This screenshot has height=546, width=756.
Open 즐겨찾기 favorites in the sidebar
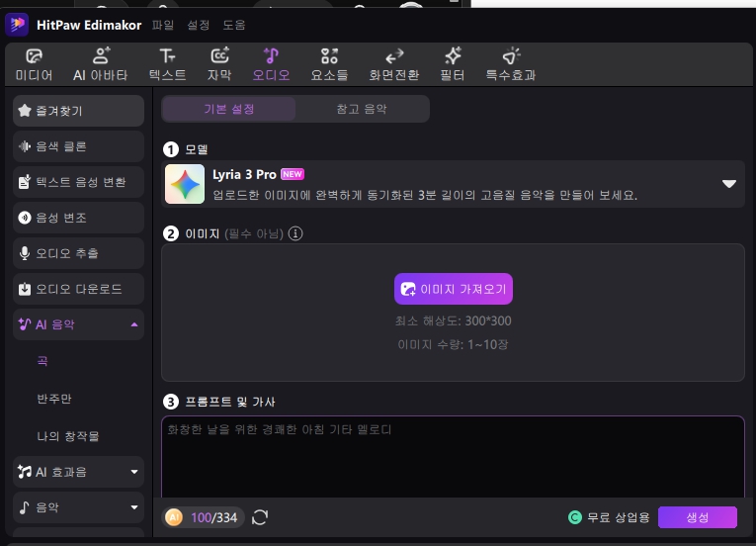pos(78,111)
